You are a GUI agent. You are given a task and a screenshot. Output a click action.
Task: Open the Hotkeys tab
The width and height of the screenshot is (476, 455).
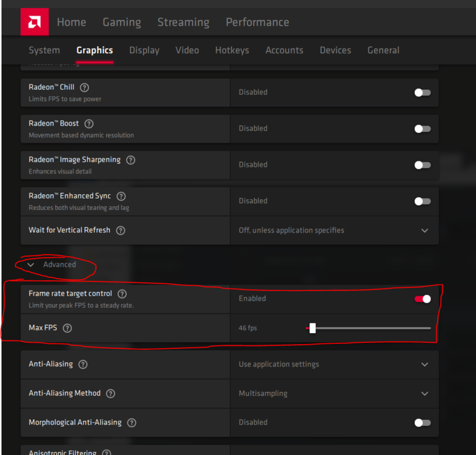pyautogui.click(x=232, y=50)
